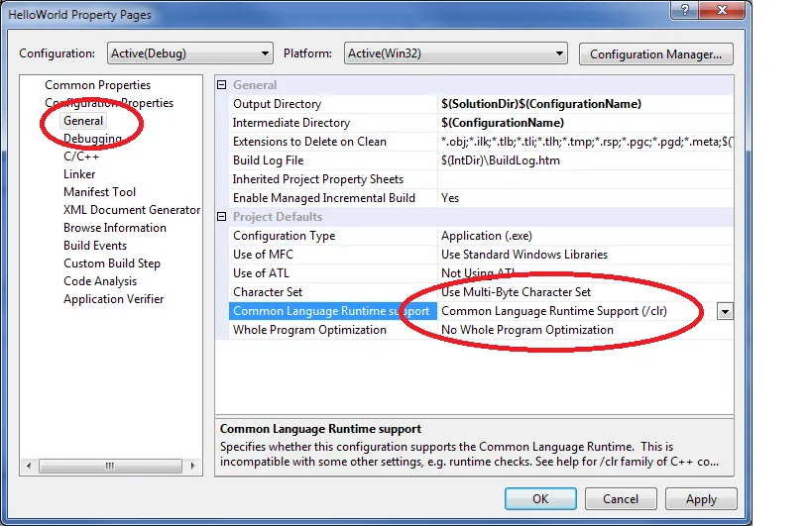Image resolution: width=812 pixels, height=526 pixels.
Task: Click the Common Language Runtime Support (/clr) value
Action: 554,311
